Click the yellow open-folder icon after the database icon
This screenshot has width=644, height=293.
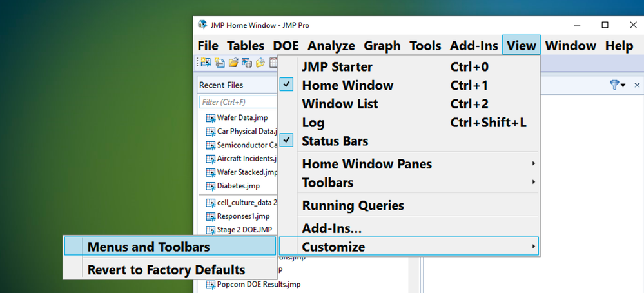click(260, 63)
